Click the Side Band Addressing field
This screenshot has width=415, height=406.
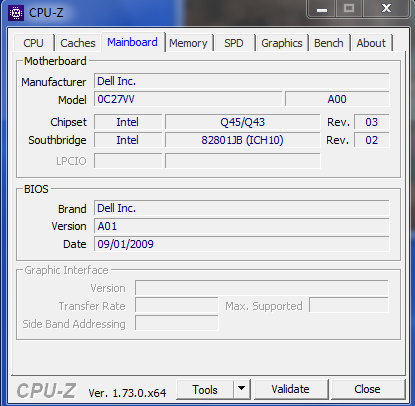pyautogui.click(x=177, y=324)
